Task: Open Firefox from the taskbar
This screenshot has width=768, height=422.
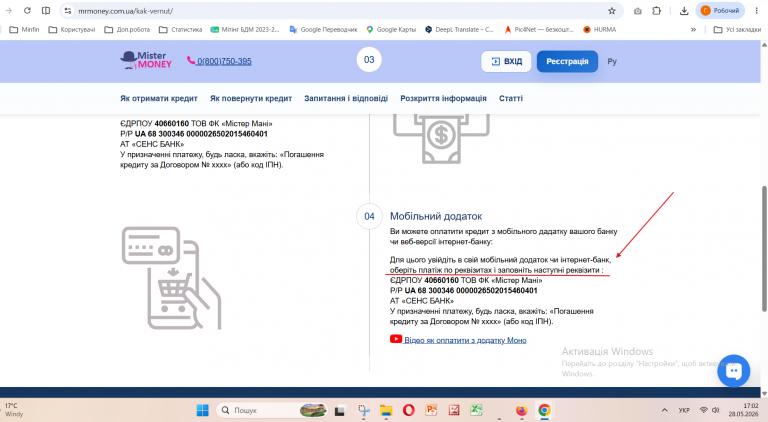Action: [522, 410]
